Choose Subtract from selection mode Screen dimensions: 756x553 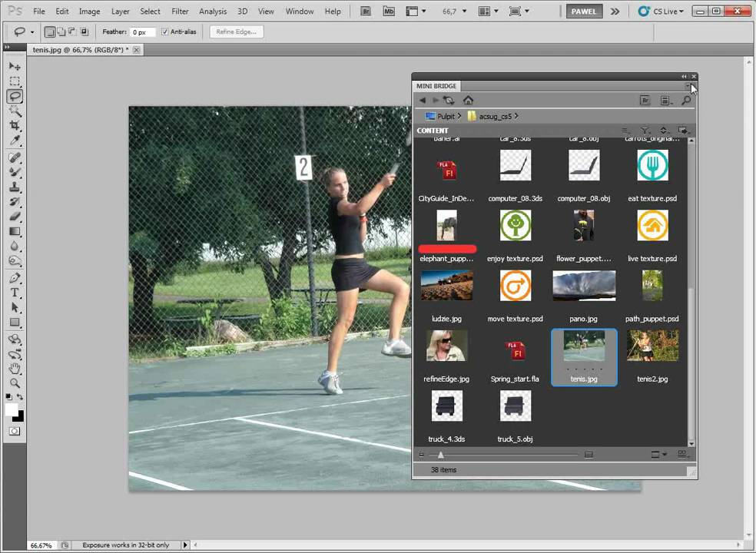72,31
